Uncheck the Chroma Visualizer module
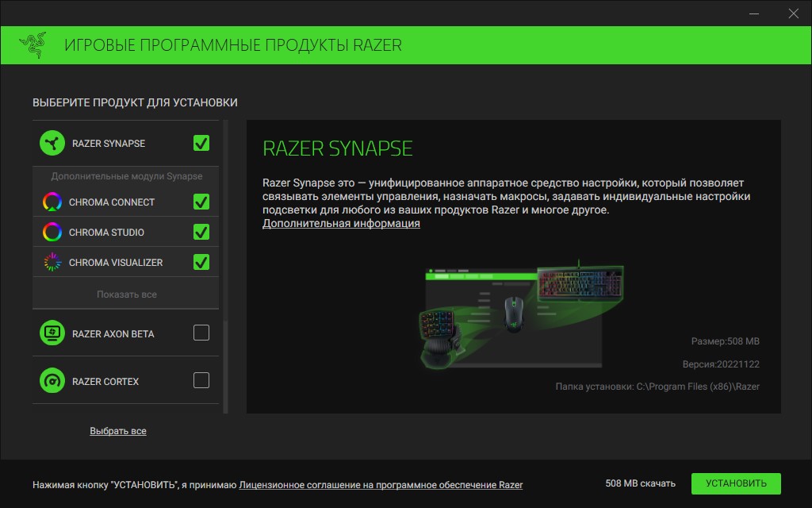 [201, 262]
